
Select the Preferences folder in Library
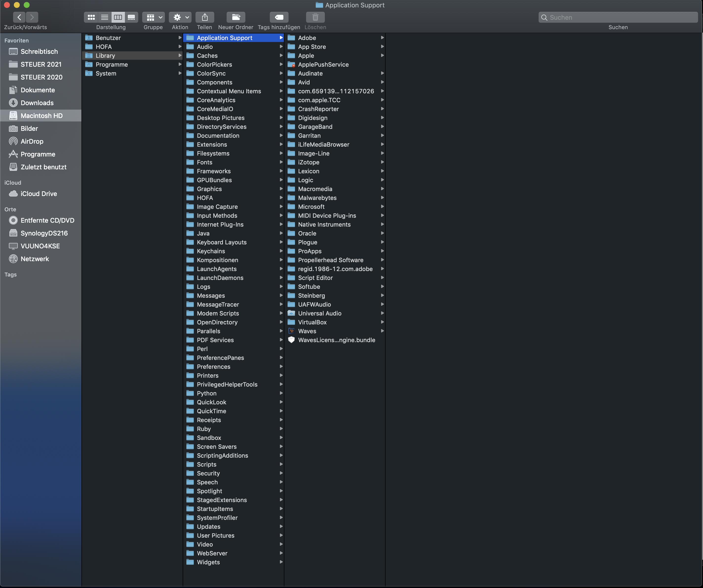coord(213,367)
